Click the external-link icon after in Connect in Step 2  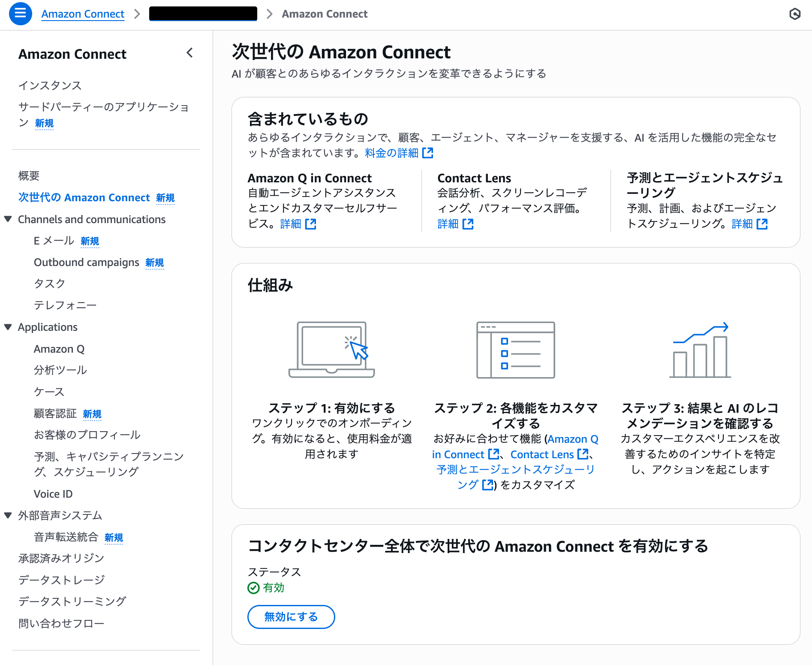coord(494,454)
